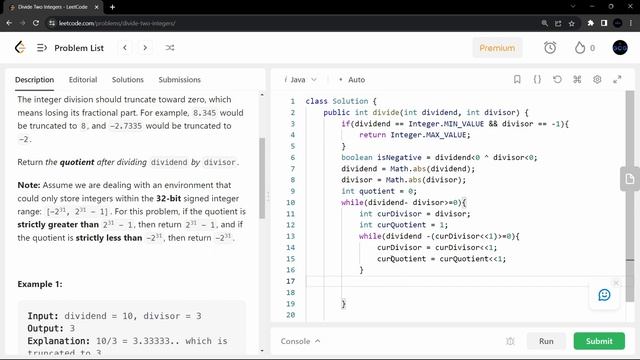The image size is (640, 360).
Task: Click the browser address bar URL
Action: click(117, 23)
